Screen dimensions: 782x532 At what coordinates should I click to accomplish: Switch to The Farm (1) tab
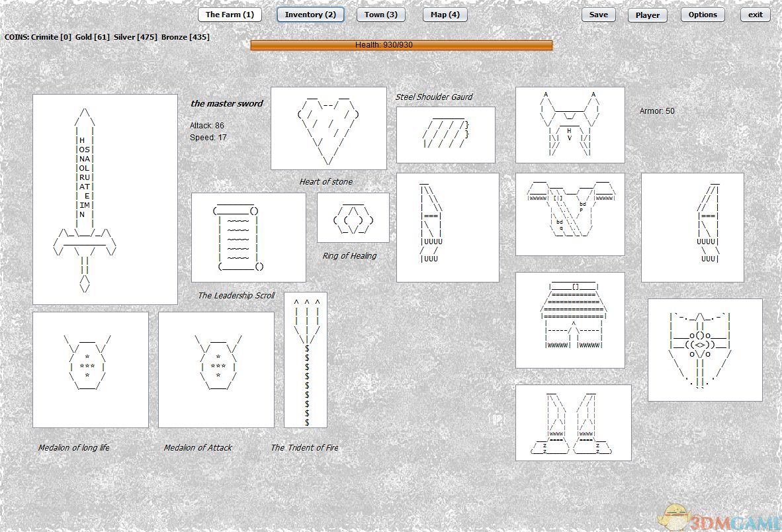pyautogui.click(x=230, y=15)
